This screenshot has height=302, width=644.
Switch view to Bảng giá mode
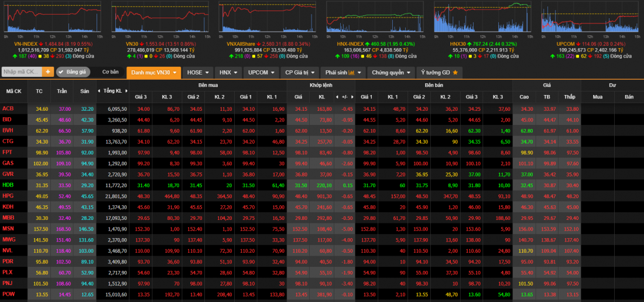coord(76,72)
